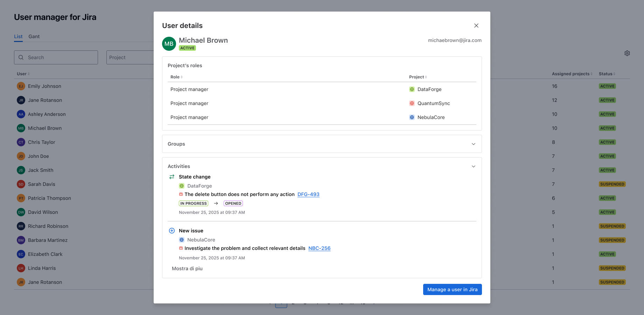Click the bug icon beside NBC-256 issue

pos(181,248)
